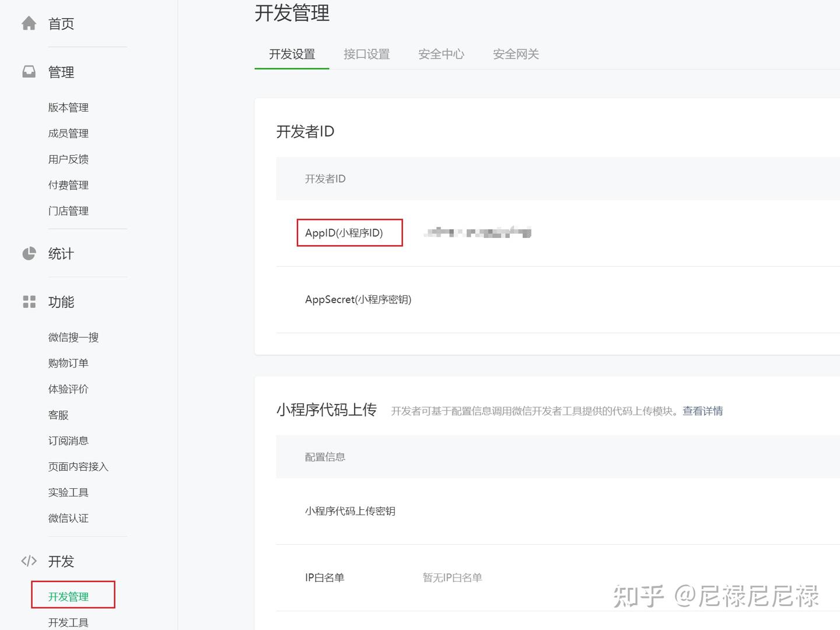Go to 成员管理 in the sidebar
The height and width of the screenshot is (630, 840).
tap(68, 133)
